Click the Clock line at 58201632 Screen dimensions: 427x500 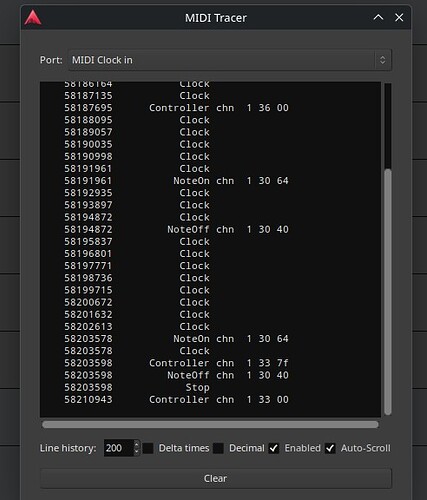(137, 314)
